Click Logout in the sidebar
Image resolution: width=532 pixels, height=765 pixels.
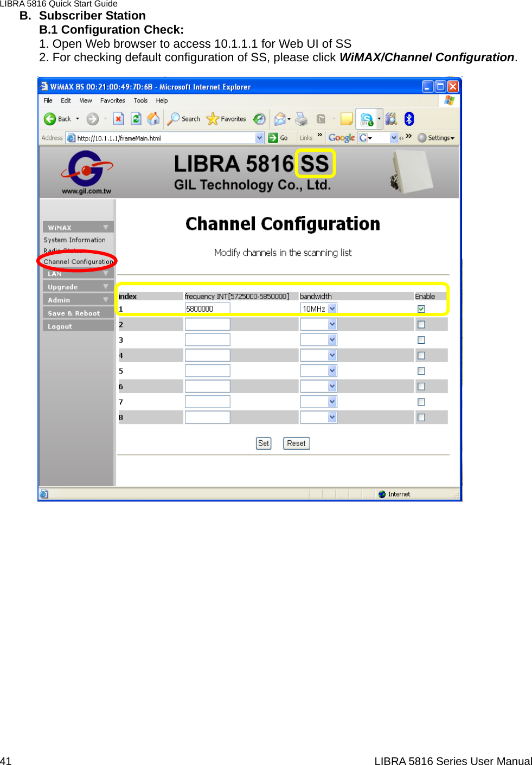[78, 326]
